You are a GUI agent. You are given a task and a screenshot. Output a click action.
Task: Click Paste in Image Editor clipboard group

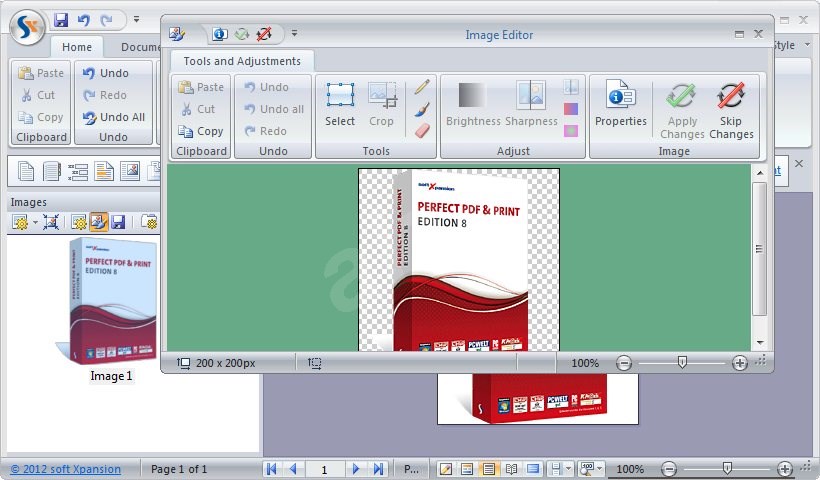pos(201,87)
